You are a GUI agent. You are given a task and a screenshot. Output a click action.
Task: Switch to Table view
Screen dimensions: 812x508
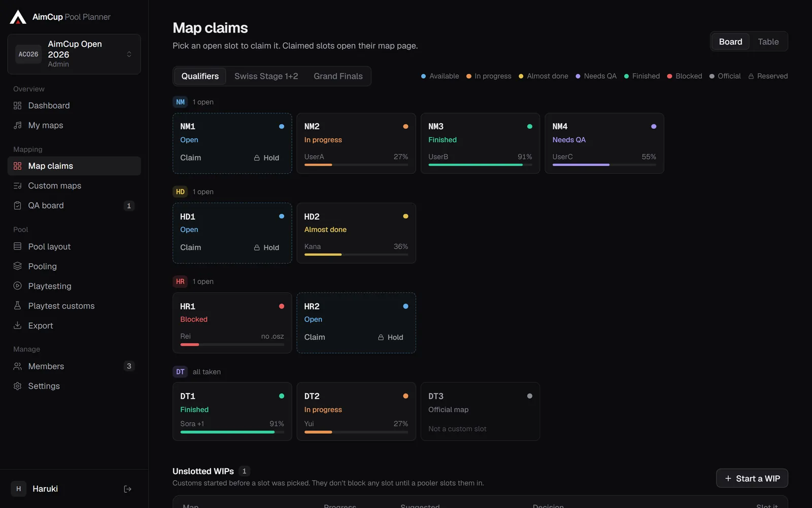[768, 42]
